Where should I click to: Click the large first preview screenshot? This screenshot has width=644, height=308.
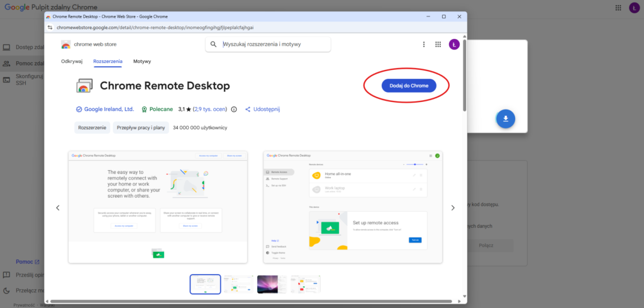[x=158, y=207]
